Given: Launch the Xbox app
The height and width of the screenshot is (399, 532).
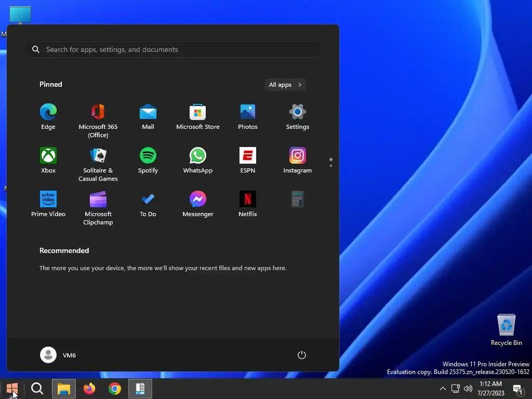Looking at the screenshot, I should point(48,161).
